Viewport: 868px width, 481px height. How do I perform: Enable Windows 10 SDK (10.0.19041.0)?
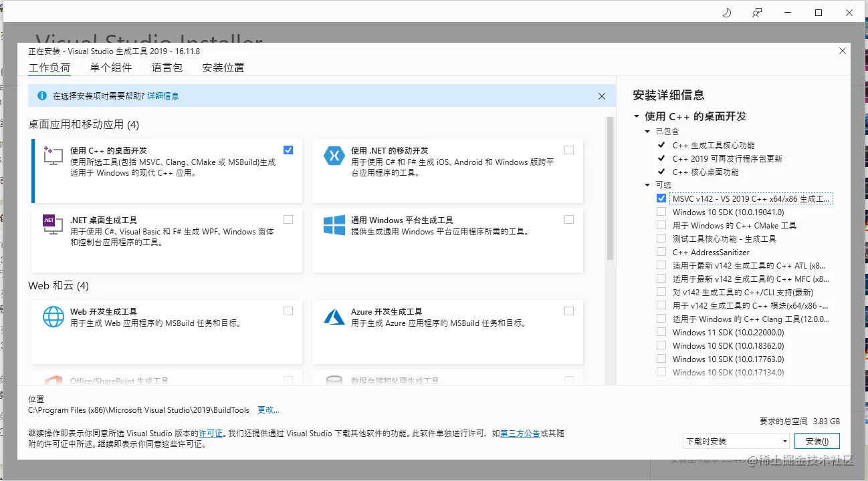pos(661,212)
